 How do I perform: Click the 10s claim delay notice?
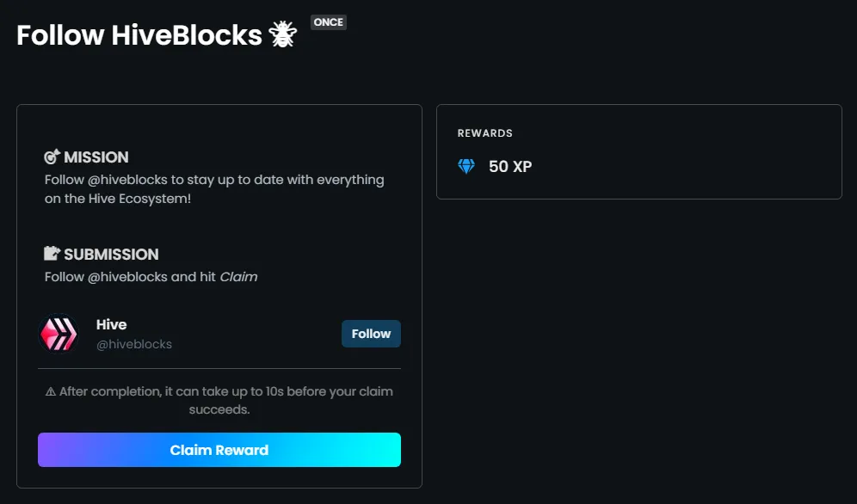[225, 400]
